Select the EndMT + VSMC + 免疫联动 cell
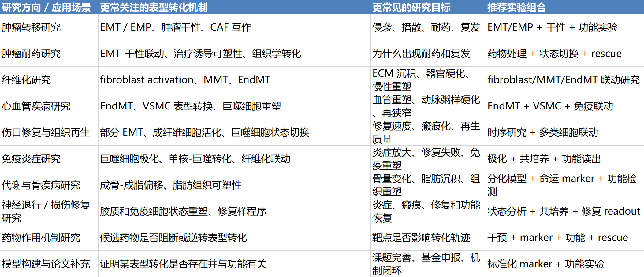Screen dimensions: 644x277 pyautogui.click(x=550, y=106)
